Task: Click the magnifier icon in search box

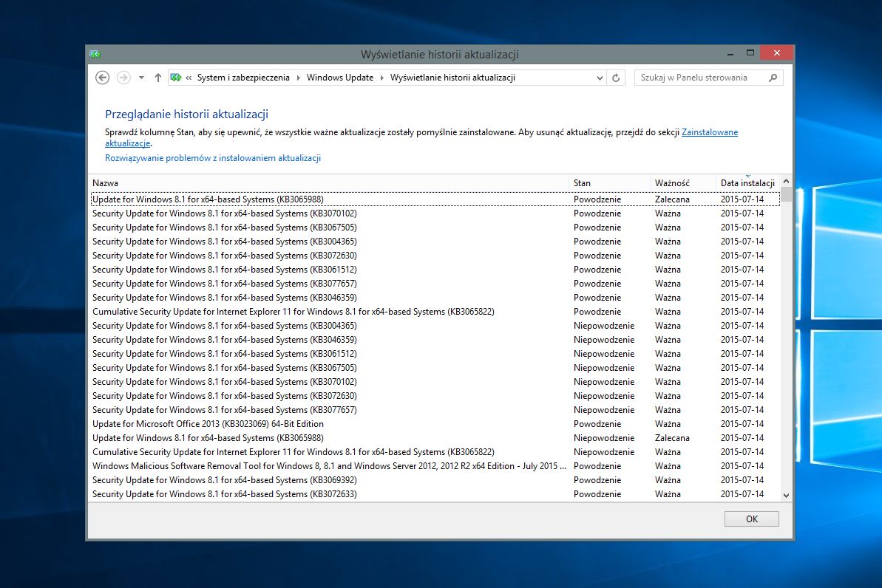Action: (x=773, y=78)
